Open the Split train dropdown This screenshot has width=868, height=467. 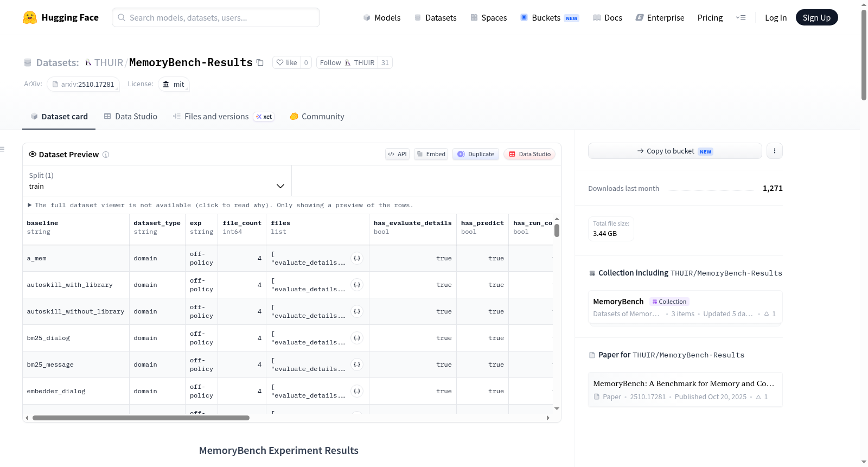click(157, 181)
